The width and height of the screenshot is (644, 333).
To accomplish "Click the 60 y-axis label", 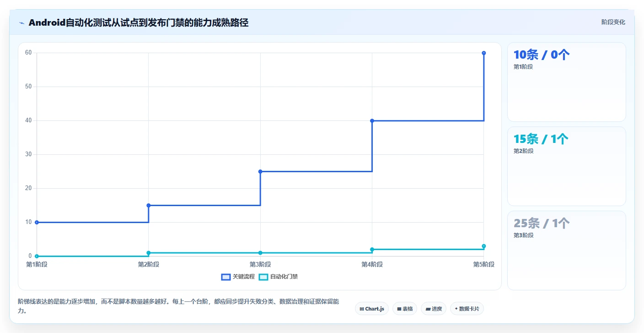I will point(28,53).
